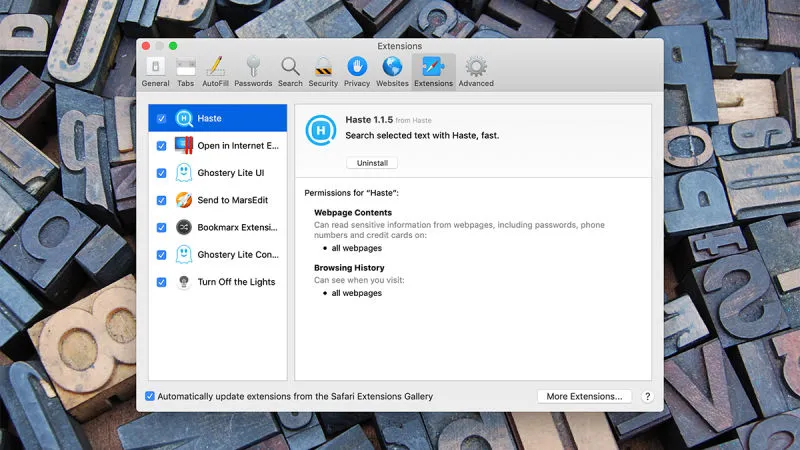Switch to the Tabs preferences pane

click(x=185, y=70)
